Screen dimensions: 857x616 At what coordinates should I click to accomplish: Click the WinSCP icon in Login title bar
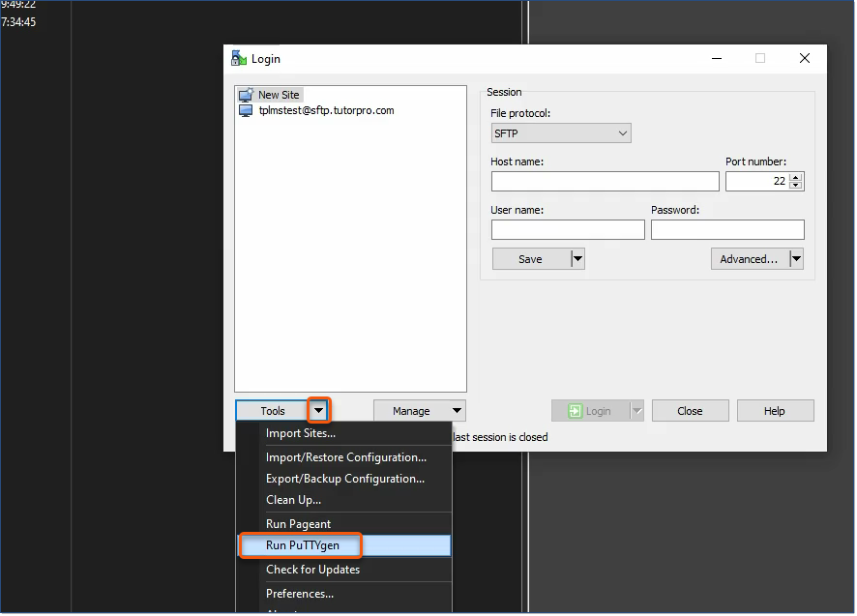[239, 58]
